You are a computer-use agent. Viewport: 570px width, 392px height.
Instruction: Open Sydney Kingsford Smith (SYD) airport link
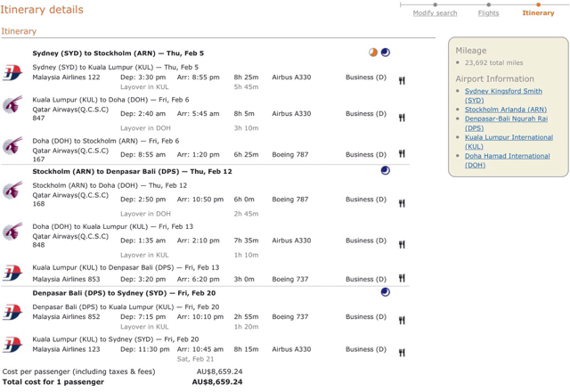[x=502, y=95]
